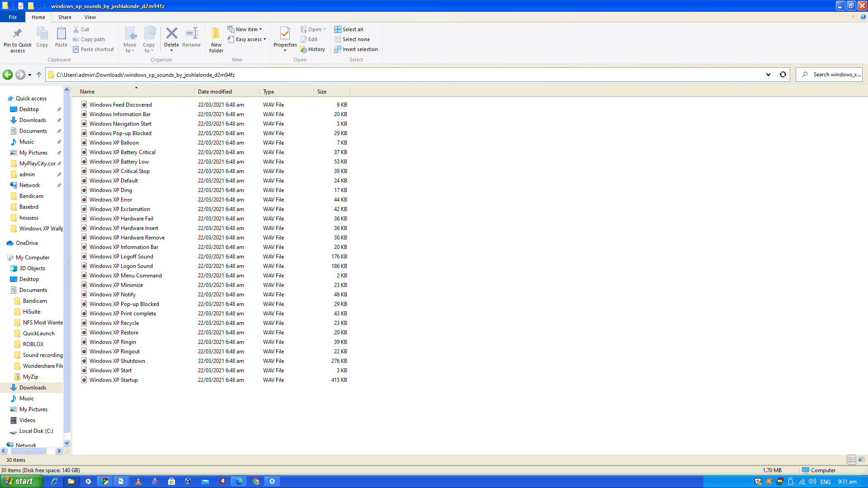Image resolution: width=868 pixels, height=488 pixels.
Task: Open file History from ribbon
Action: point(312,49)
